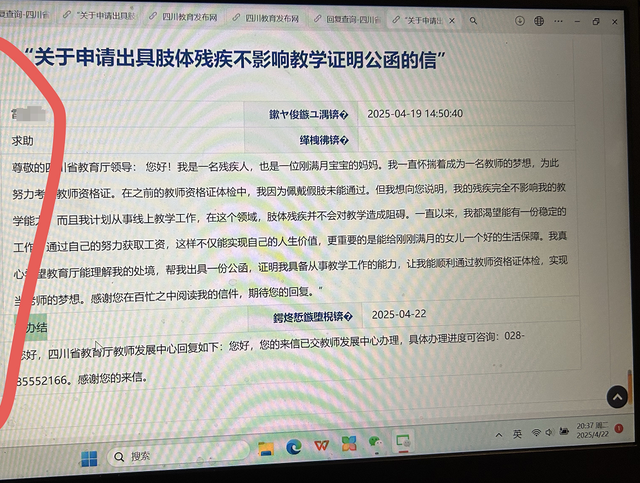Click the colorful four-petal taskbar app icon
The image size is (640, 483).
pyautogui.click(x=348, y=443)
